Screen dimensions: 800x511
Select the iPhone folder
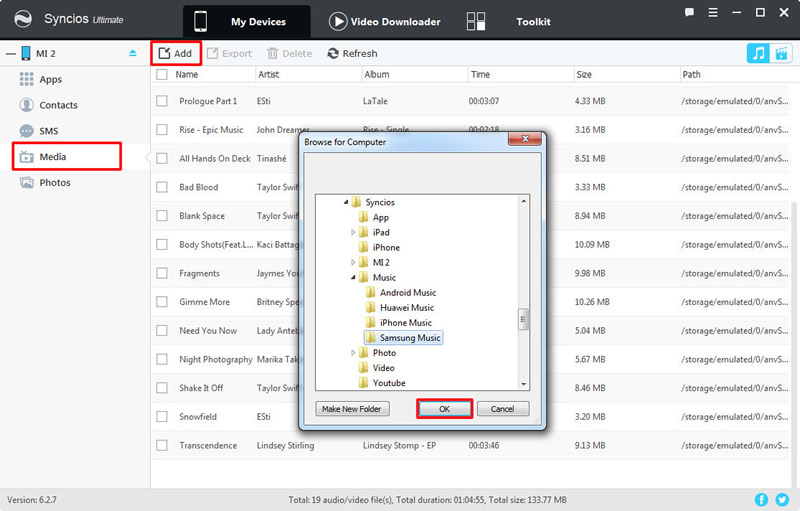tap(386, 248)
